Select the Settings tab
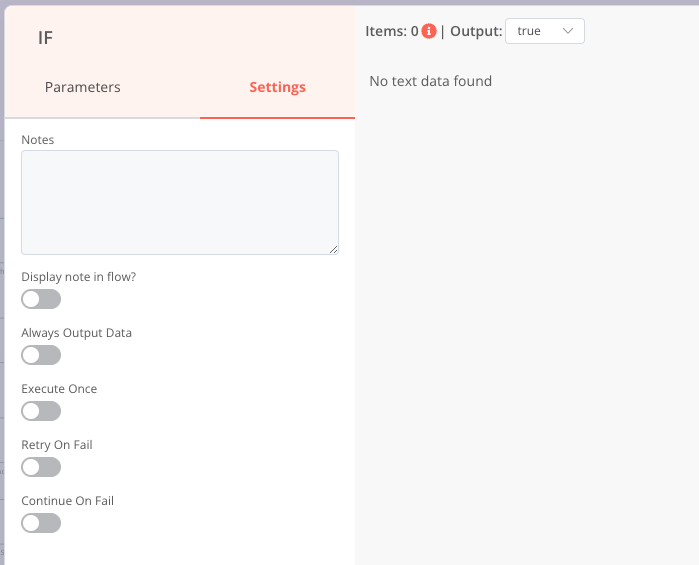699x565 pixels. pyautogui.click(x=277, y=87)
